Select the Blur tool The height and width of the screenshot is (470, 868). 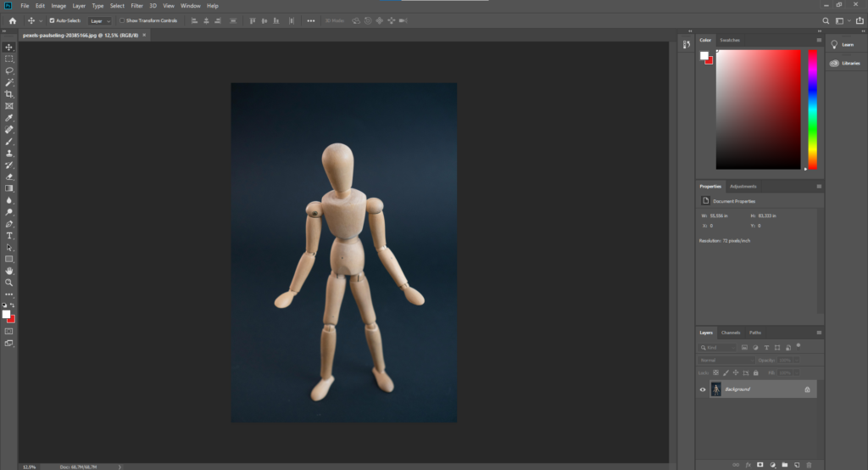(x=8, y=200)
